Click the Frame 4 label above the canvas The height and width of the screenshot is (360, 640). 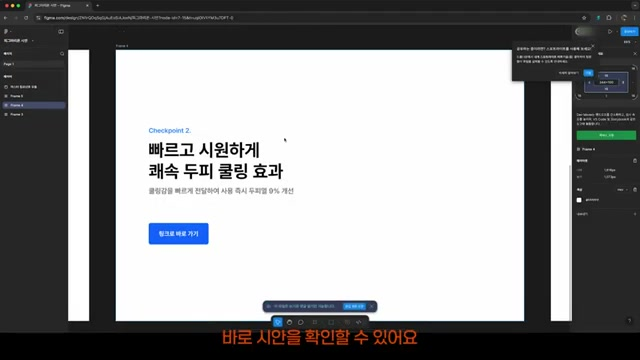tap(122, 46)
